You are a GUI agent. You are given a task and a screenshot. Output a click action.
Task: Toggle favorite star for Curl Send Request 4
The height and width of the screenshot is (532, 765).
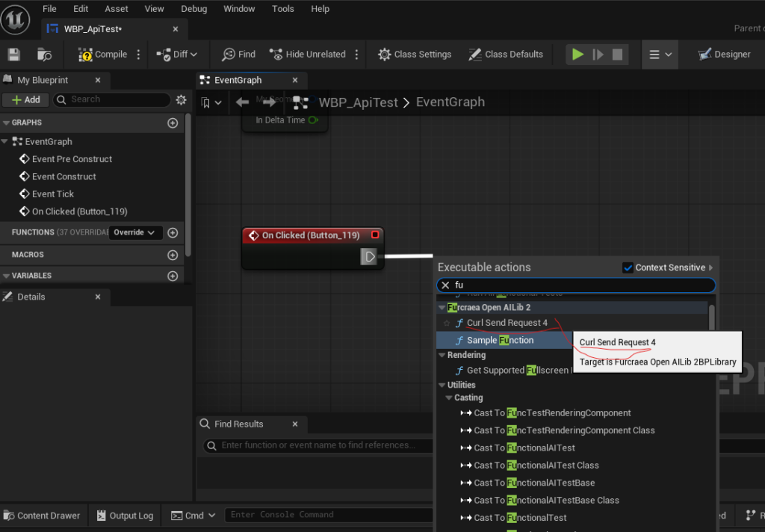[x=447, y=323]
